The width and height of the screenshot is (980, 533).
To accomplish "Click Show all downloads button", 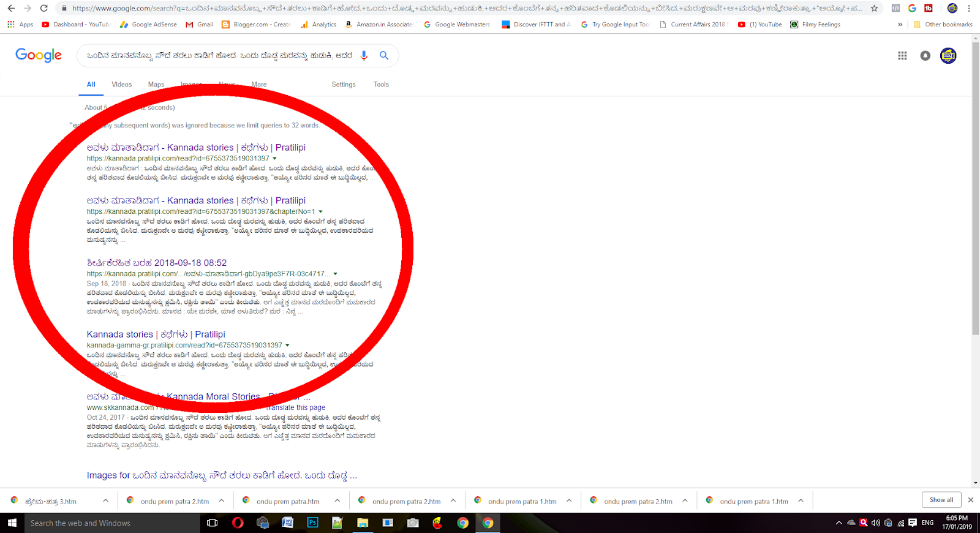I will [x=941, y=500].
